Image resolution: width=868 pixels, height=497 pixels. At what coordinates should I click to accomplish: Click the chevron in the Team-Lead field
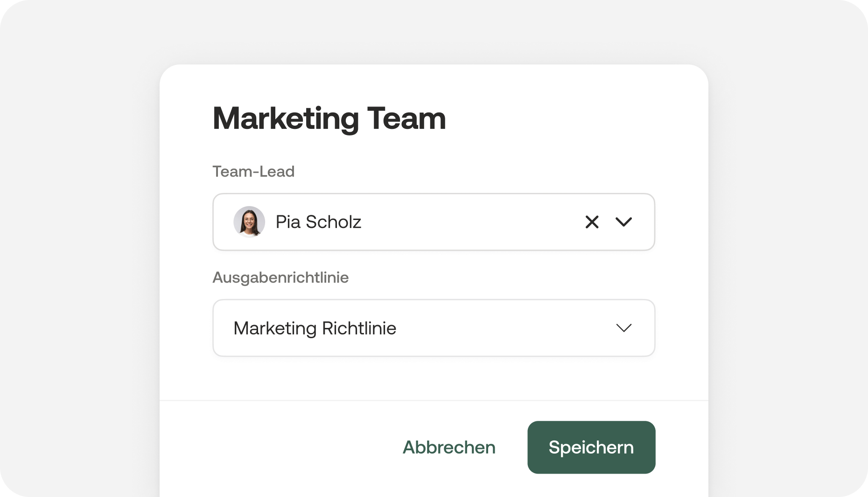[x=624, y=222]
